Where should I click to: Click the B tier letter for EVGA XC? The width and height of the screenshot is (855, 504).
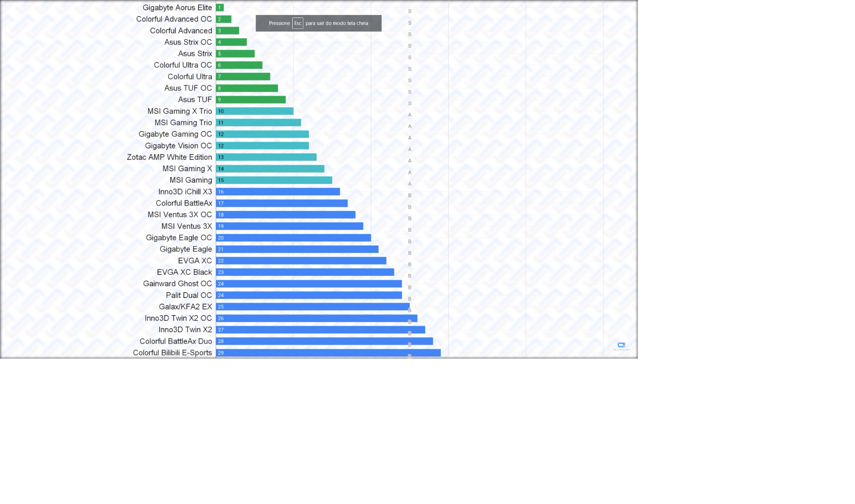410,265
